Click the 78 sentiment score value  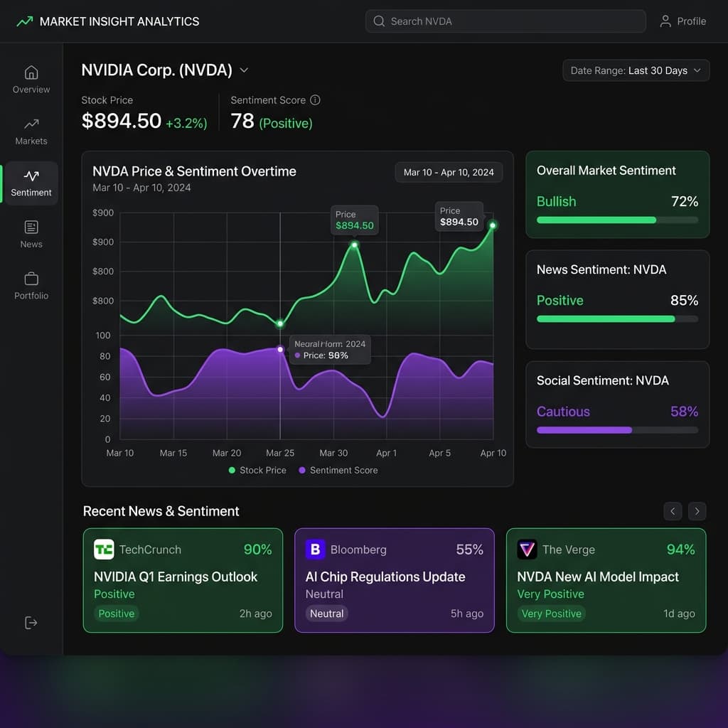[x=242, y=121]
